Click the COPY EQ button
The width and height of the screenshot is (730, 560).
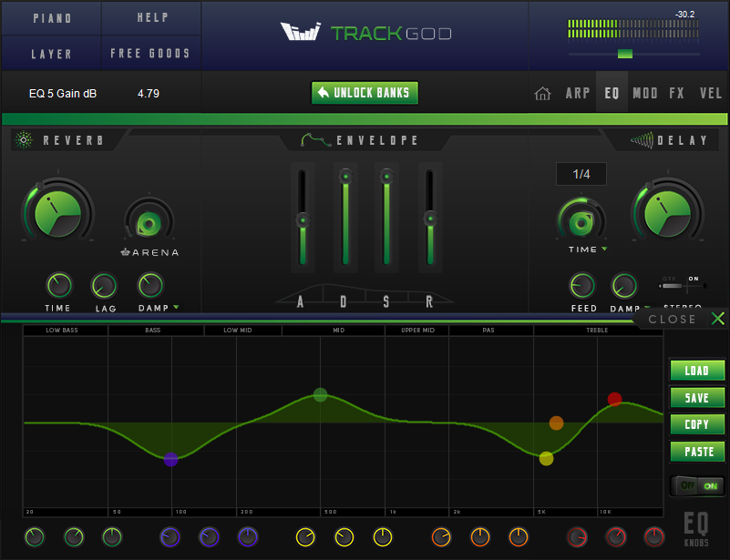click(x=697, y=424)
